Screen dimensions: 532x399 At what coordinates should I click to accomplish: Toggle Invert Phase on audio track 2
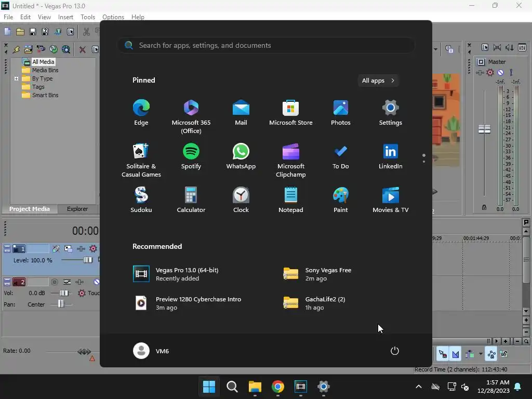(67, 282)
